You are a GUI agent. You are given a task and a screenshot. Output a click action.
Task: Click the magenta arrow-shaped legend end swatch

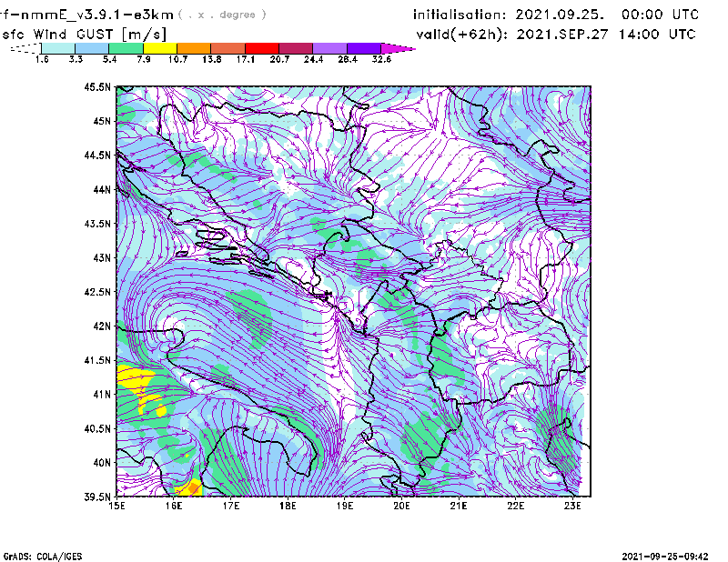tap(397, 48)
